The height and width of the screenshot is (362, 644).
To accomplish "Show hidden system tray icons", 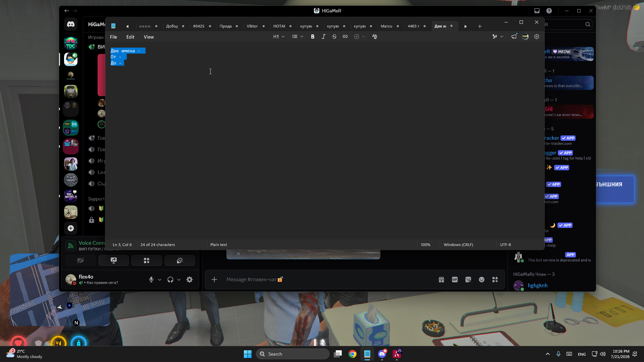I will (x=548, y=354).
